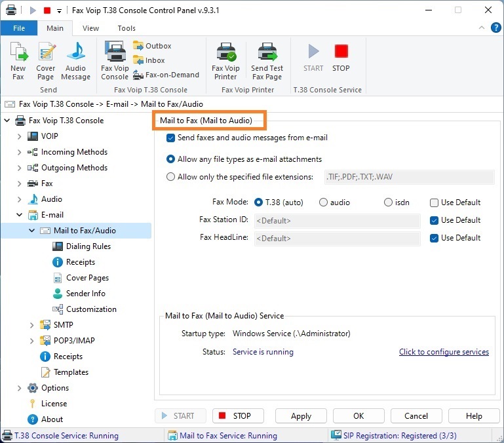This screenshot has height=443, width=504.
Task: Click the title bar red stop square
Action: [x=47, y=10]
